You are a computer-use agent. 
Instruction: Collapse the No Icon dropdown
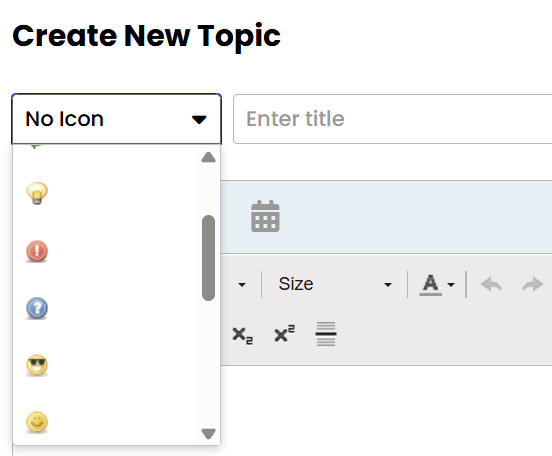(x=117, y=119)
